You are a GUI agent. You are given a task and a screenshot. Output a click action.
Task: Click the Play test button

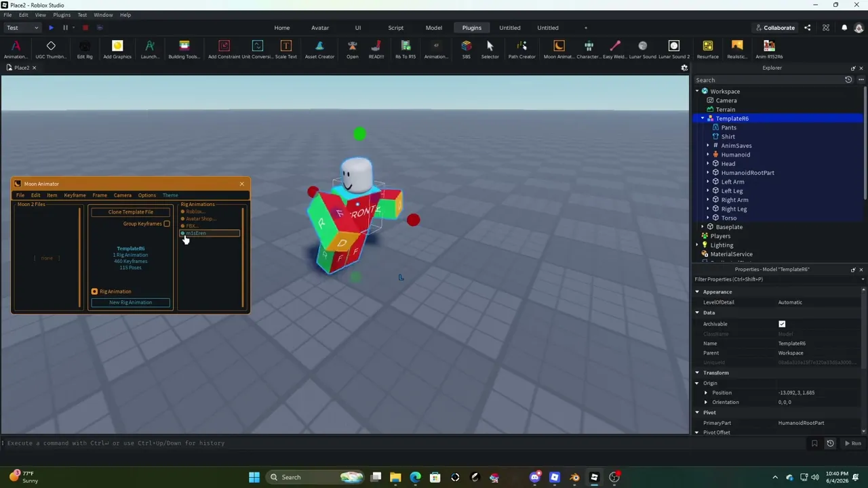pos(51,28)
